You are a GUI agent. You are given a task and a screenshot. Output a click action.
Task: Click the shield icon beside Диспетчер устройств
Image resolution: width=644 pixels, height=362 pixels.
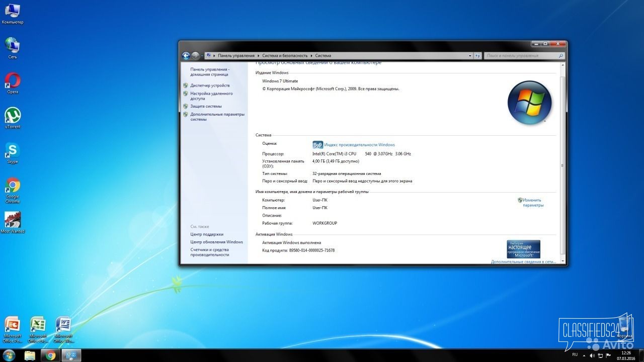tap(186, 85)
